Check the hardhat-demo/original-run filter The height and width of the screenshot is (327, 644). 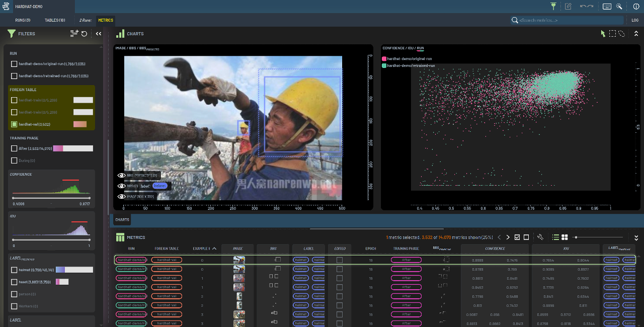pyautogui.click(x=14, y=64)
